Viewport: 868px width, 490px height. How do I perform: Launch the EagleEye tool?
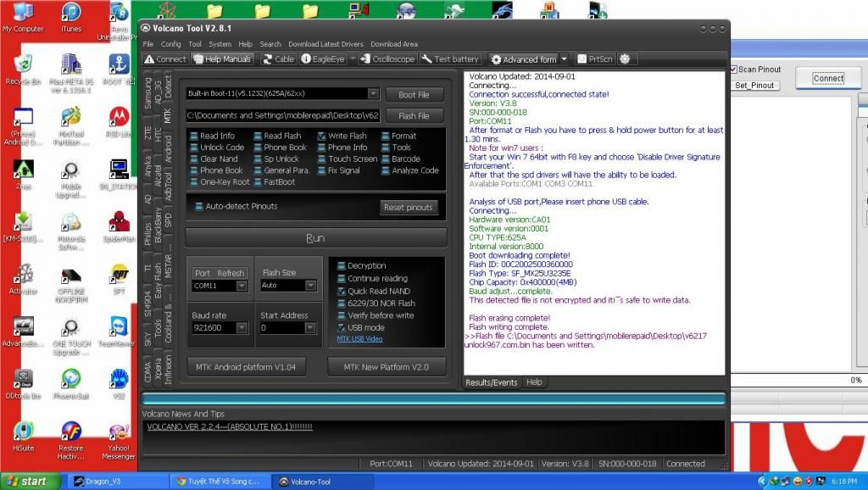coord(323,59)
